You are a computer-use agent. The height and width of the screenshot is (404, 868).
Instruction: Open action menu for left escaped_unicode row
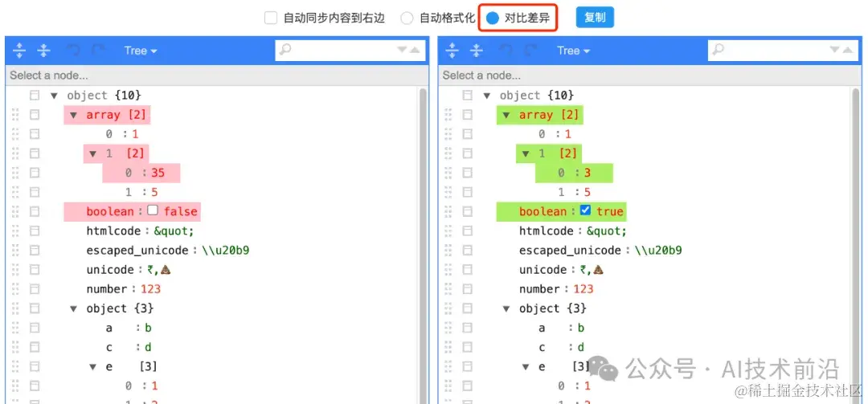35,250
